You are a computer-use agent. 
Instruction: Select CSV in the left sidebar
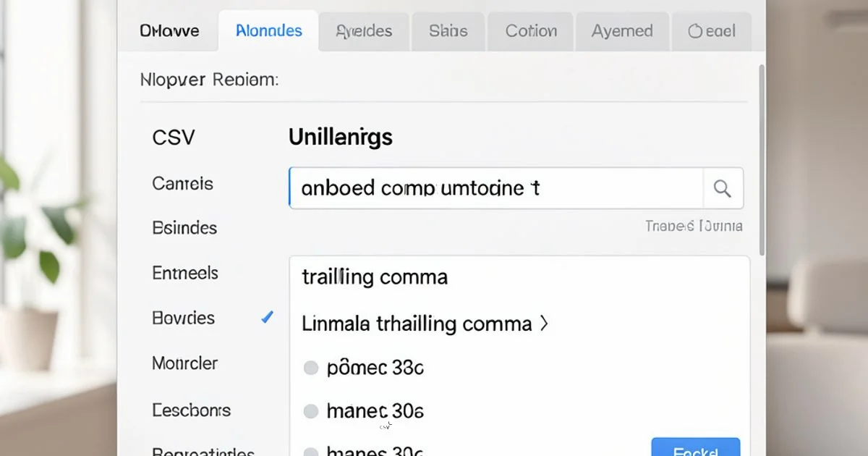[174, 137]
